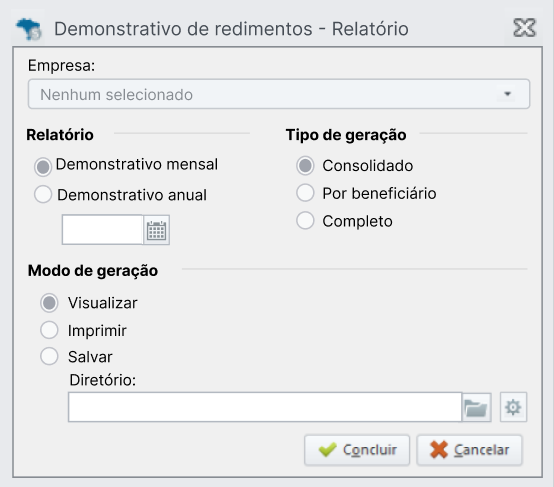Image resolution: width=554 pixels, height=487 pixels.
Task: Expand the Empresa dropdown arrow
Action: coord(508,94)
